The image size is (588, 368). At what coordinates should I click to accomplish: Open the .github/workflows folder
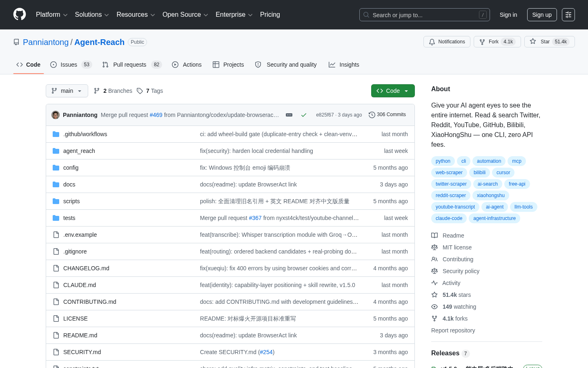coord(85,134)
